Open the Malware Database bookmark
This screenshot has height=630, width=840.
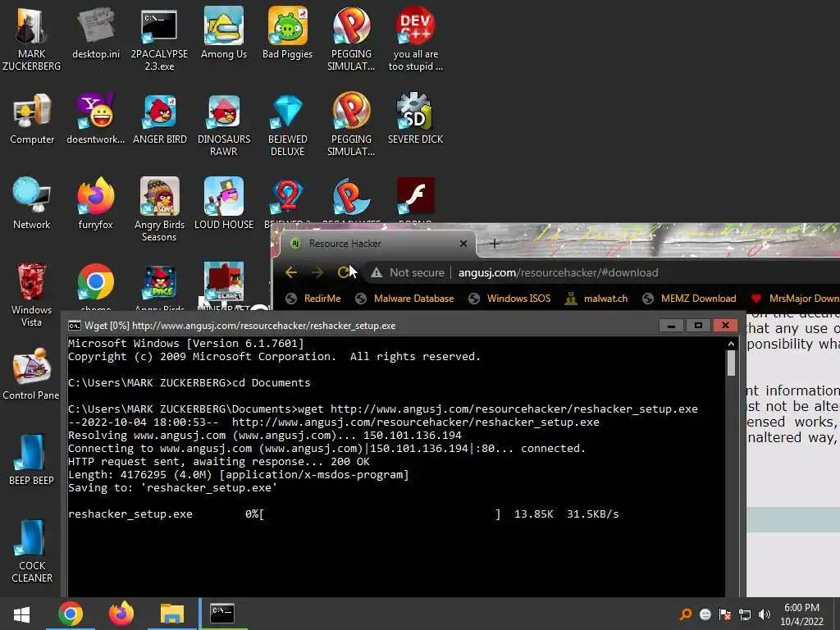[404, 299]
